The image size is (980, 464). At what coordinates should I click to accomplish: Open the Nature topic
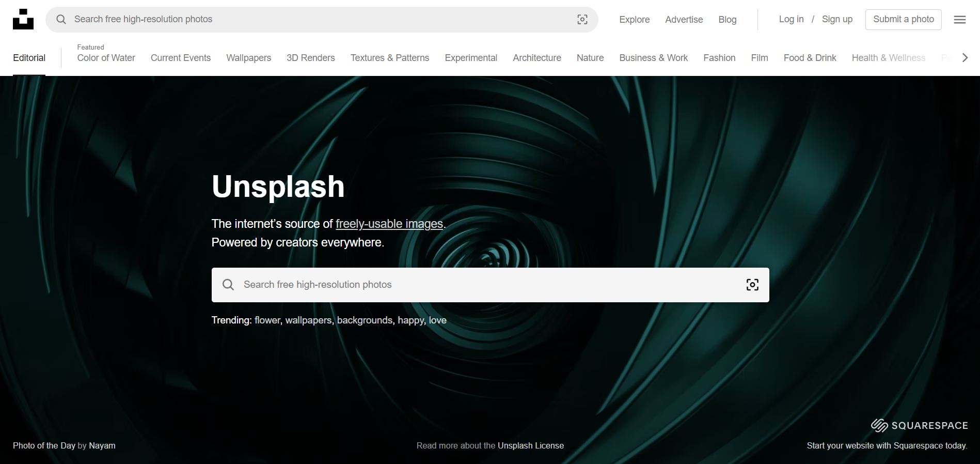(590, 58)
